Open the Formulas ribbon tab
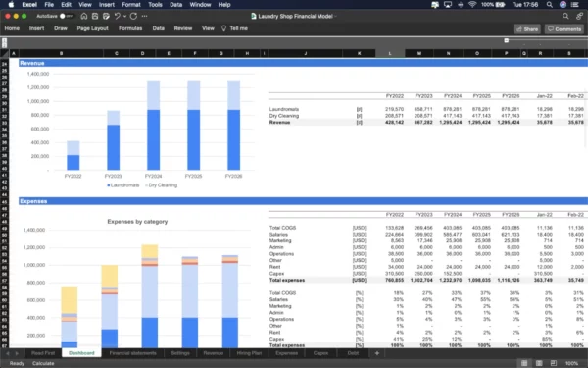Screen dimensions: 588x368 [130, 28]
